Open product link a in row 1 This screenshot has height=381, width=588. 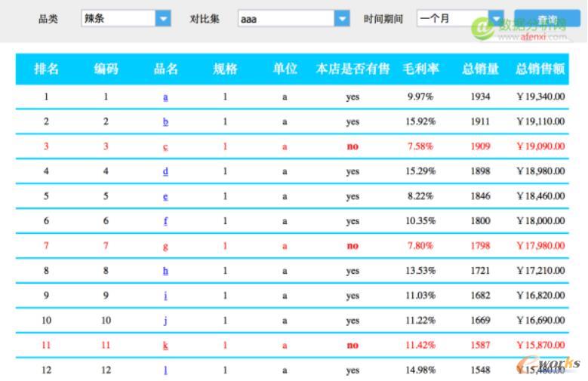[x=165, y=97]
